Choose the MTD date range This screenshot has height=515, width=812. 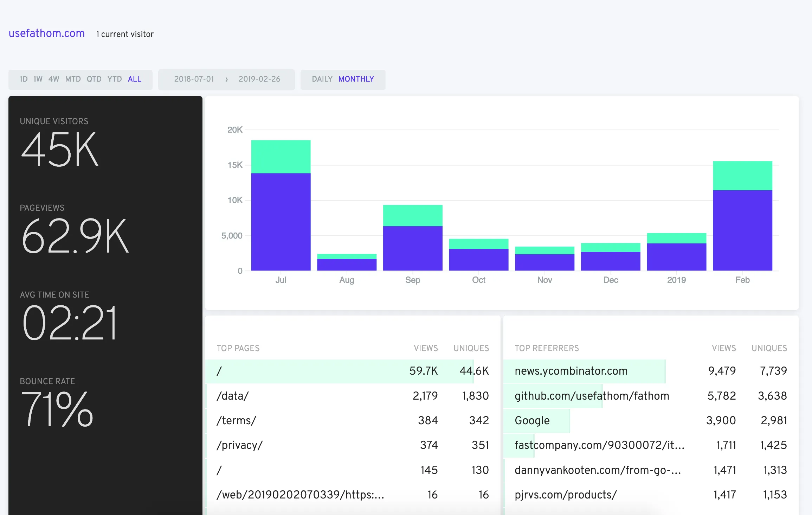tap(73, 79)
